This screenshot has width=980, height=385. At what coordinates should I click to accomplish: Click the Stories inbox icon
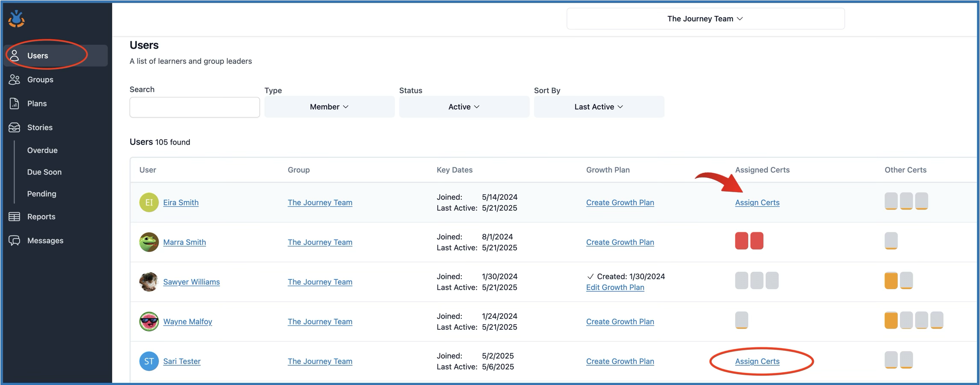[x=15, y=127]
